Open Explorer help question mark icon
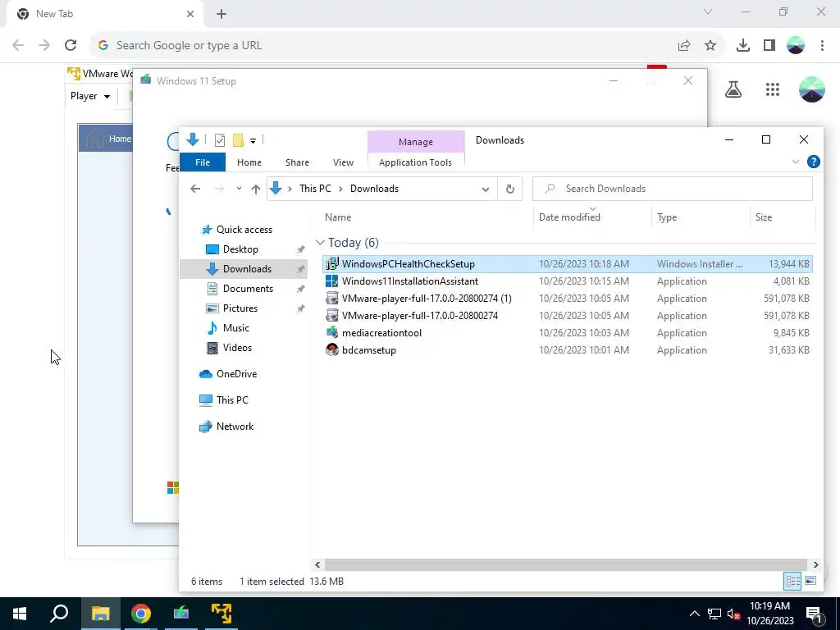840x630 pixels. (x=813, y=162)
